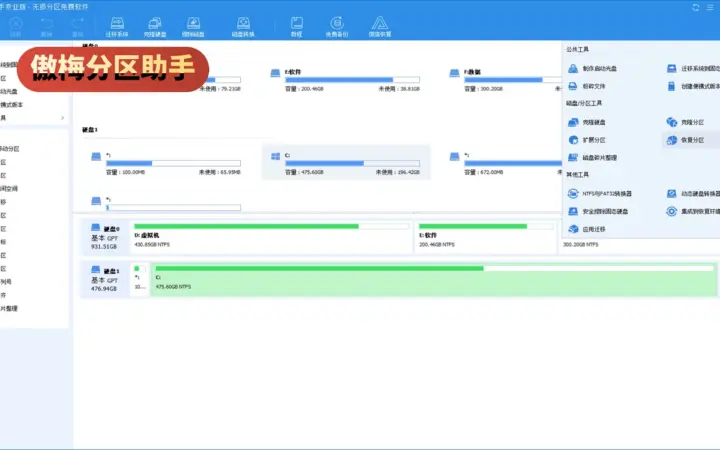Select the D:虚拟机 430.85GB NTFS block
The width and height of the screenshot is (720, 450).
coord(272,236)
